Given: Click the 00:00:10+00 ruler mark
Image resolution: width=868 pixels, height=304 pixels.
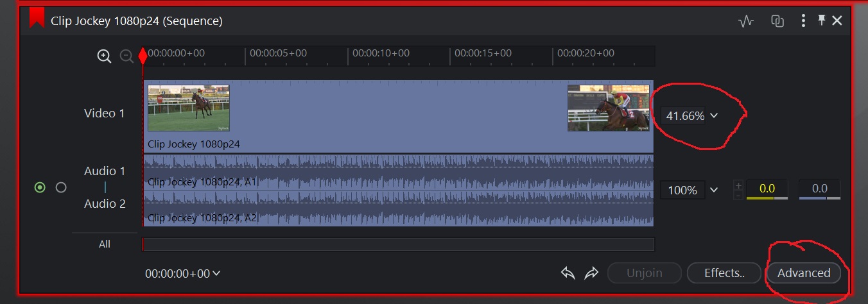Looking at the screenshot, I should click(381, 53).
